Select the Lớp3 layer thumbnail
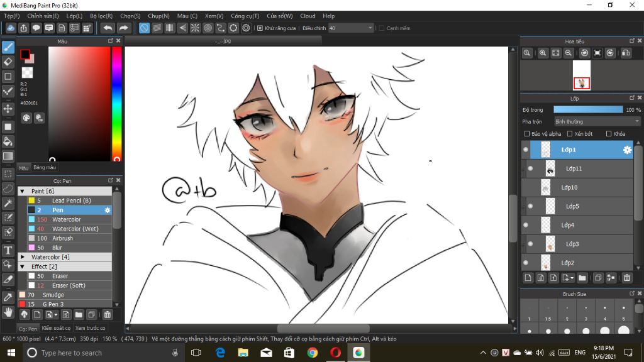This screenshot has width=644, height=362. pos(550,244)
